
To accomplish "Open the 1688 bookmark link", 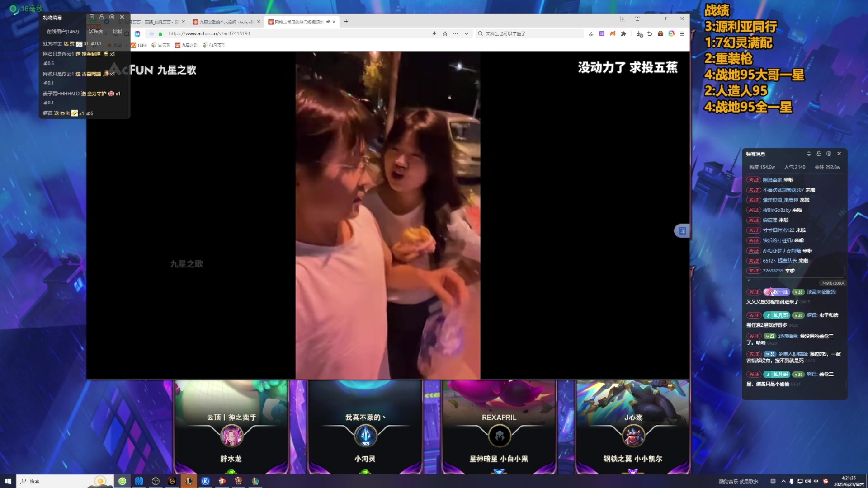I will pyautogui.click(x=139, y=45).
